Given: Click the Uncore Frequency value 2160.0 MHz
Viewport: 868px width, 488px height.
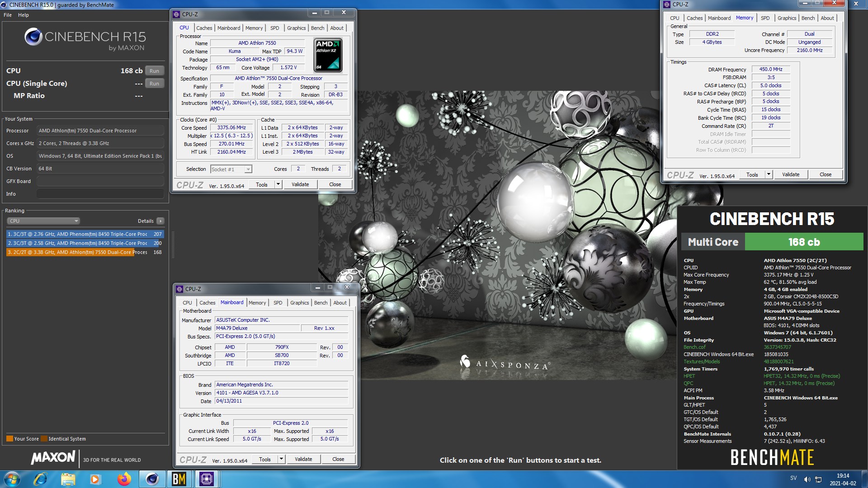Looking at the screenshot, I should pos(809,50).
